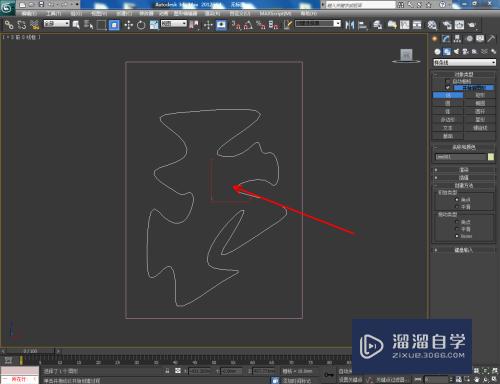This screenshot has width=500, height=384.
Task: Toggle Angle Snap icon
Action: coord(248,25)
